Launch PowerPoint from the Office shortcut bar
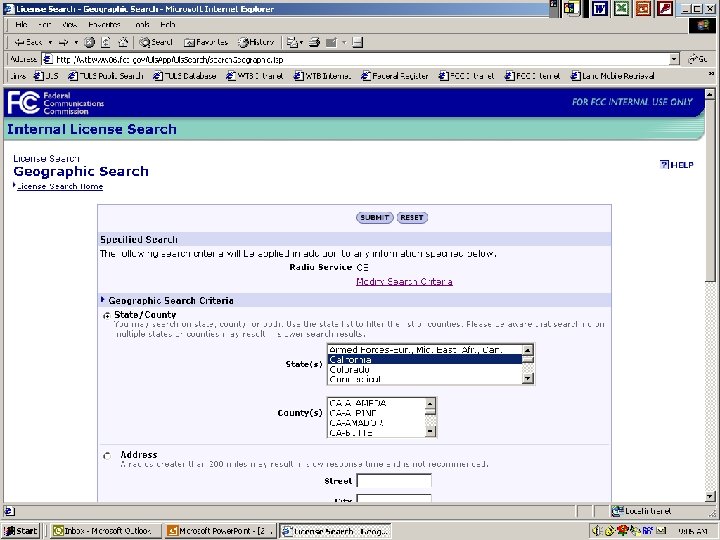Image resolution: width=720 pixels, height=540 pixels. pyautogui.click(x=643, y=9)
